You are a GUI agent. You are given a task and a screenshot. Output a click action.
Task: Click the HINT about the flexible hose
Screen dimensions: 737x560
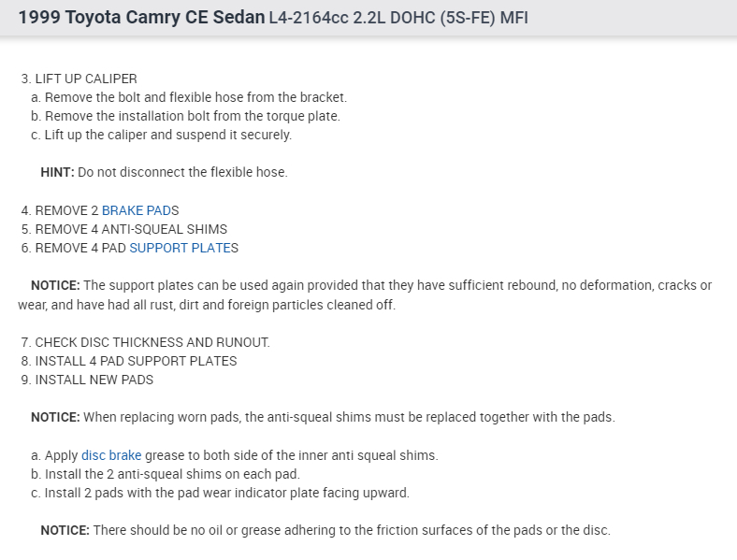pyautogui.click(x=164, y=172)
